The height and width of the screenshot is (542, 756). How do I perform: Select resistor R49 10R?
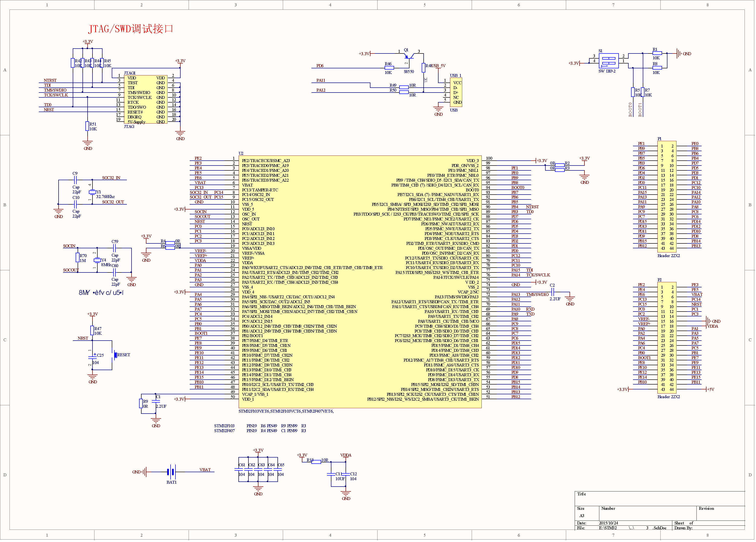click(x=404, y=87)
